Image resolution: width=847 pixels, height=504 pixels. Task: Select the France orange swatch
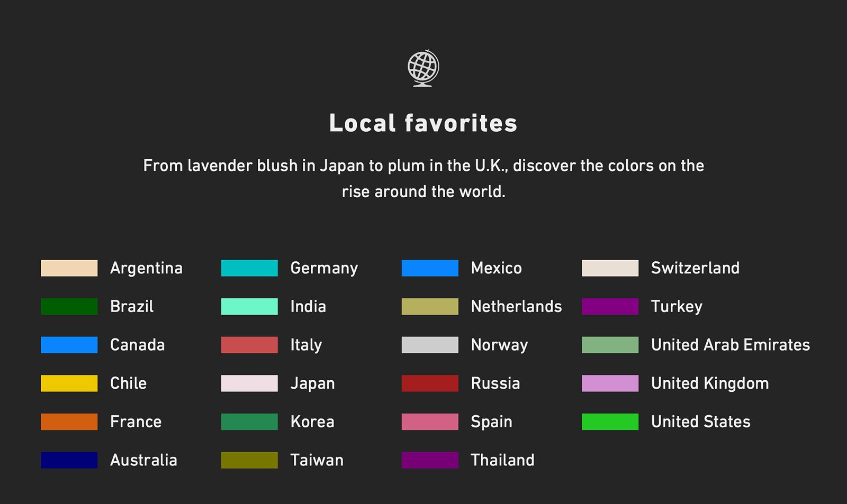69,422
